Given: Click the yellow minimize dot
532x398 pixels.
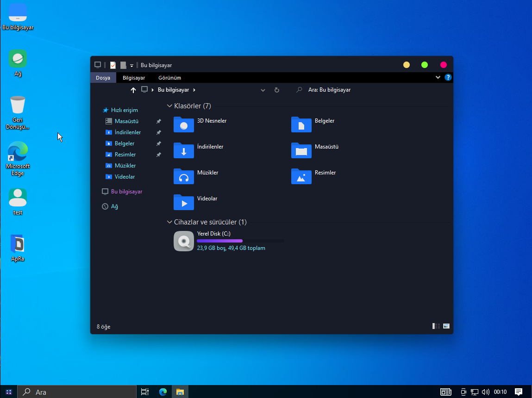Looking at the screenshot, I should 407,65.
